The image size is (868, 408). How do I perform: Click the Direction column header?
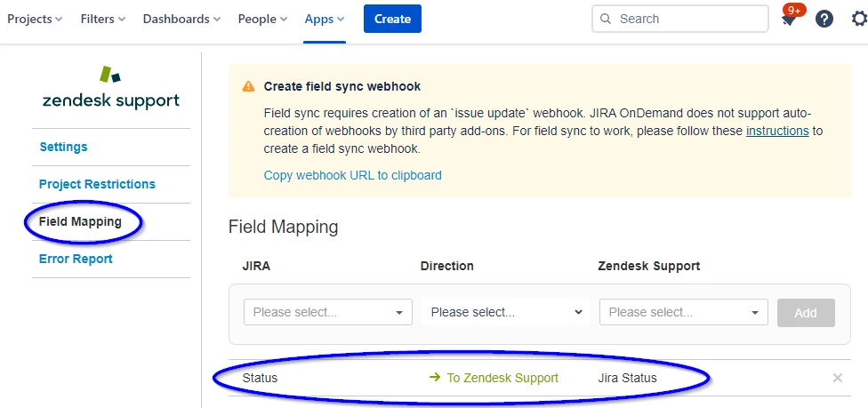pyautogui.click(x=446, y=266)
